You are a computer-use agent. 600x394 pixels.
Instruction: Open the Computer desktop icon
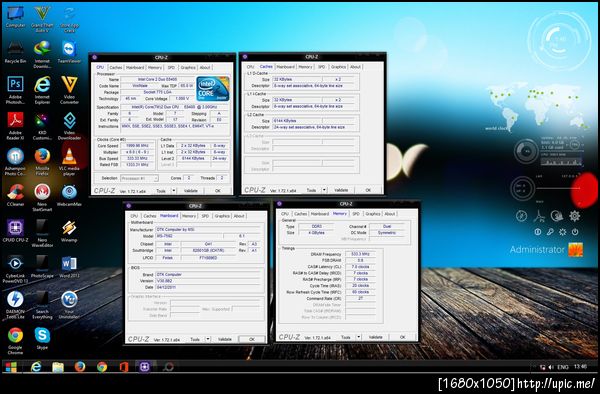(15, 17)
